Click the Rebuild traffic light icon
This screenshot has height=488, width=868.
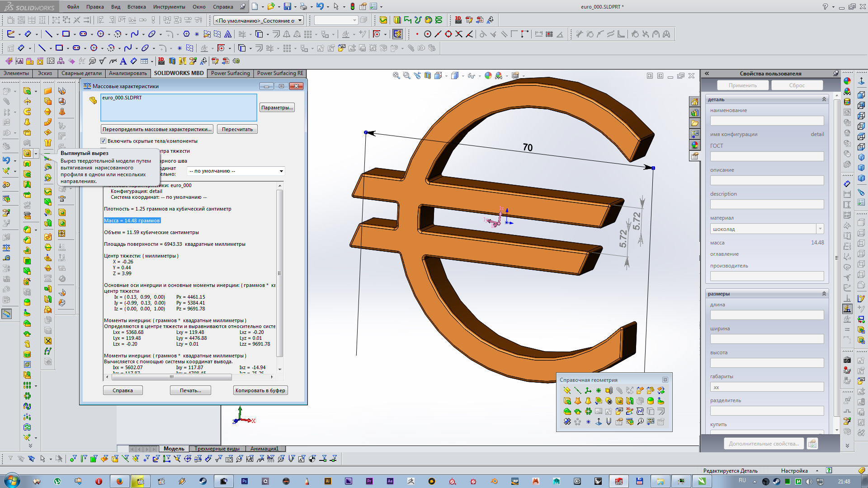[353, 7]
